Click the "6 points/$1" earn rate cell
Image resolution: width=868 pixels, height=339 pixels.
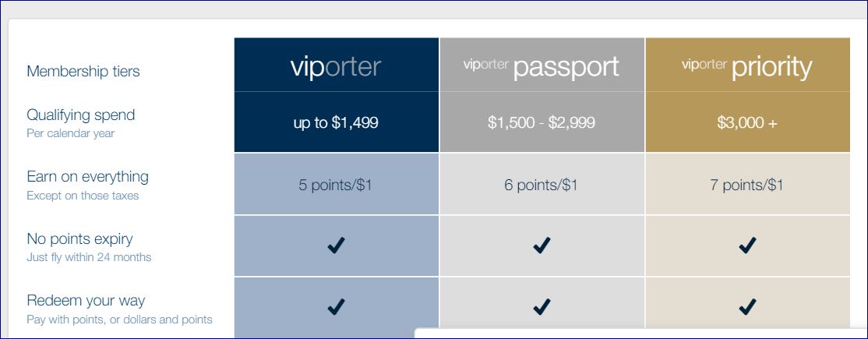542,185
